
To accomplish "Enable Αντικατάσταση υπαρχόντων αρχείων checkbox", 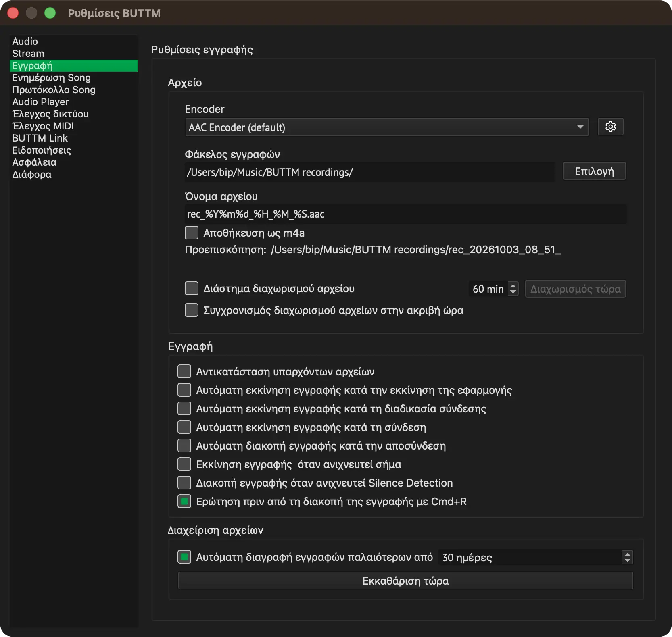I will [x=184, y=371].
